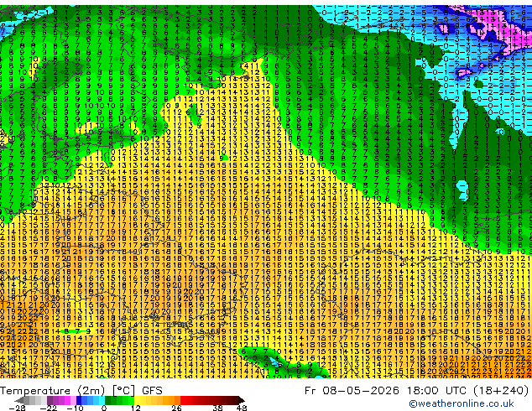Click the weatheronline.co.uk copyright link
The width and height of the screenshot is (532, 411).
pos(462,403)
